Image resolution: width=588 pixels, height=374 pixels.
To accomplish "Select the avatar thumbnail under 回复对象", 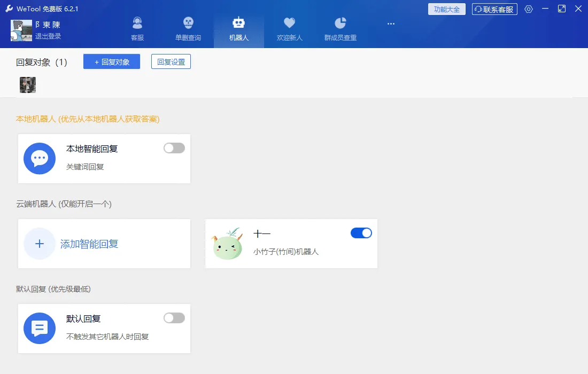I will (27, 84).
